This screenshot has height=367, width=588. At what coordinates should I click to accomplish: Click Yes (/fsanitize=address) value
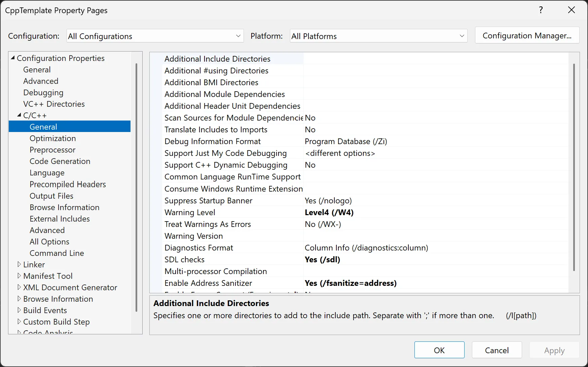click(x=351, y=283)
